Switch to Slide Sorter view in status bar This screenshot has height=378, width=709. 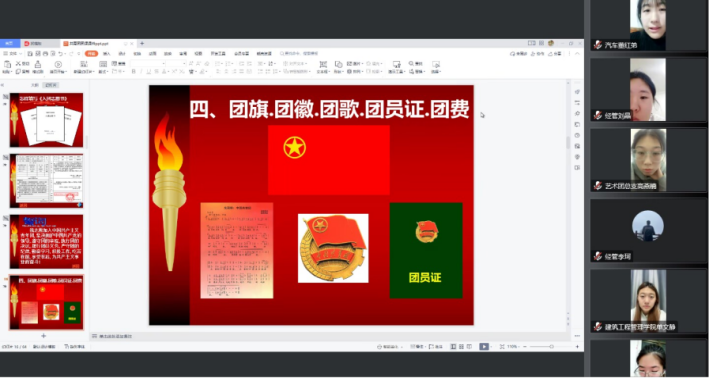[461, 347]
